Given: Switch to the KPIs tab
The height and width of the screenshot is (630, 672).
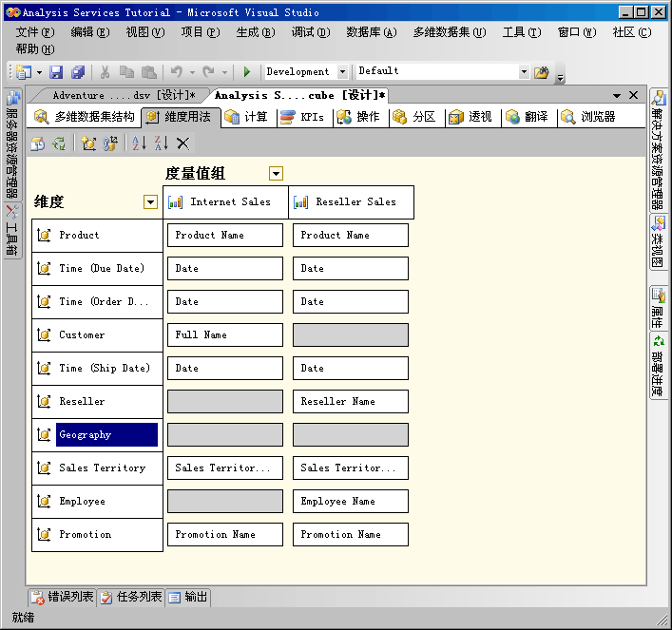Looking at the screenshot, I should point(305,117).
